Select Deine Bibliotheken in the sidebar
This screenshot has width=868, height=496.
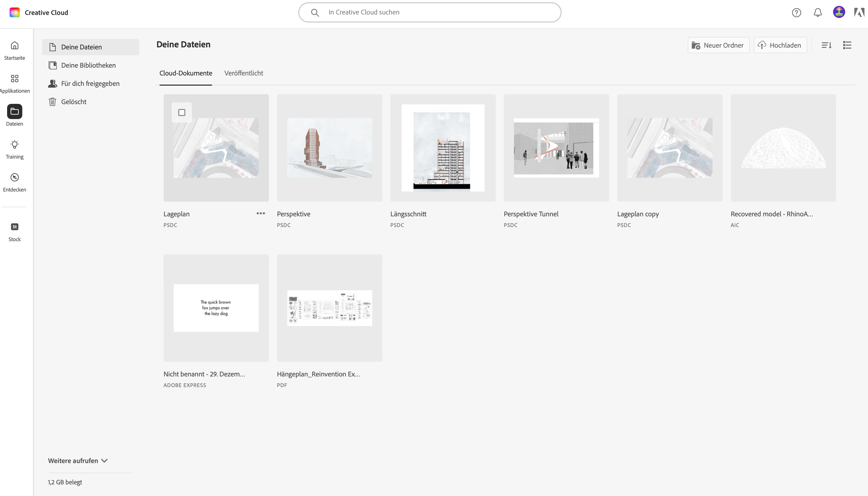(88, 65)
